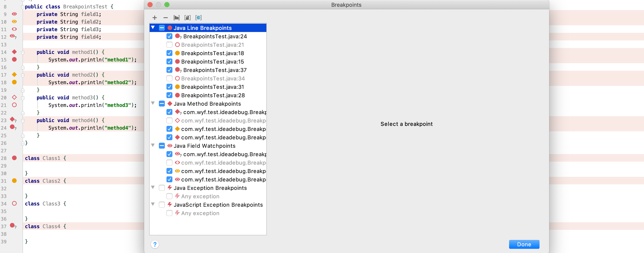Toggle Java Line Breakpoints group checkbox
The height and width of the screenshot is (253, 644).
tap(162, 28)
